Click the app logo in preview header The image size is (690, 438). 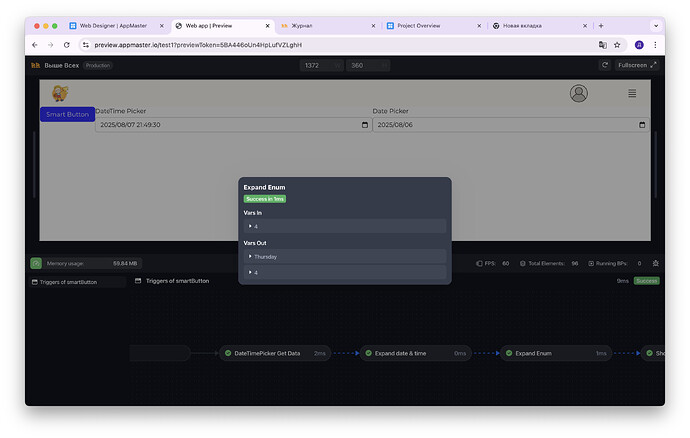(60, 93)
